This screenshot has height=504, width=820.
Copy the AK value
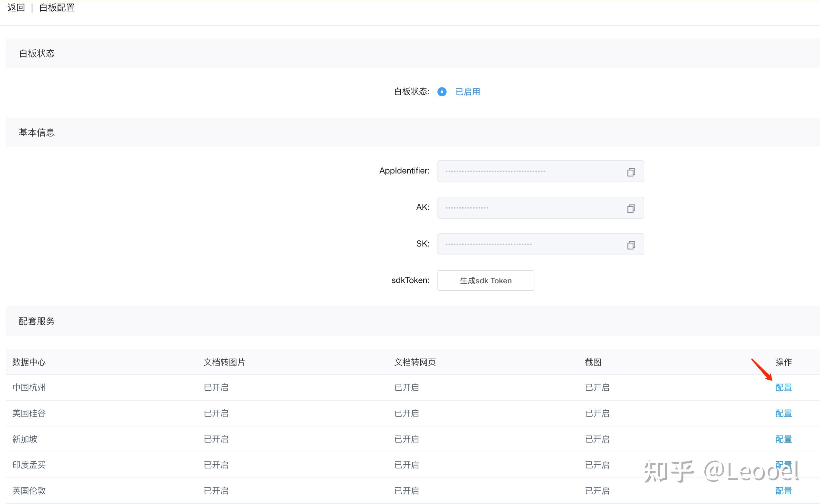631,209
